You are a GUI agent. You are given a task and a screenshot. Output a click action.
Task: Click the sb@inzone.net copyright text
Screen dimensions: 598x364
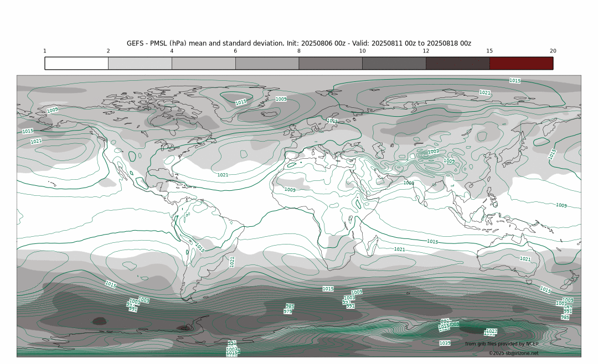coord(513,353)
